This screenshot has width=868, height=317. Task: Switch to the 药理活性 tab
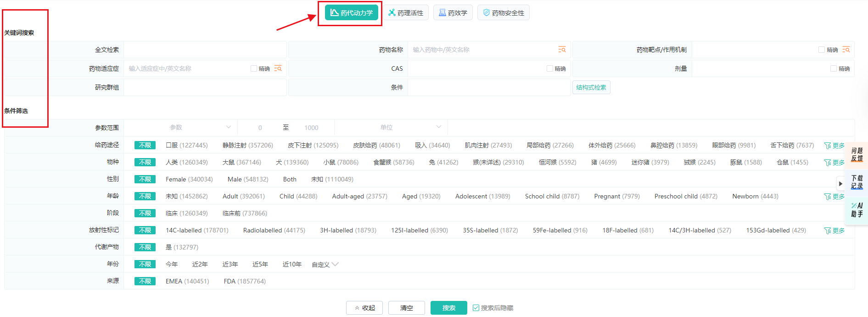(406, 13)
